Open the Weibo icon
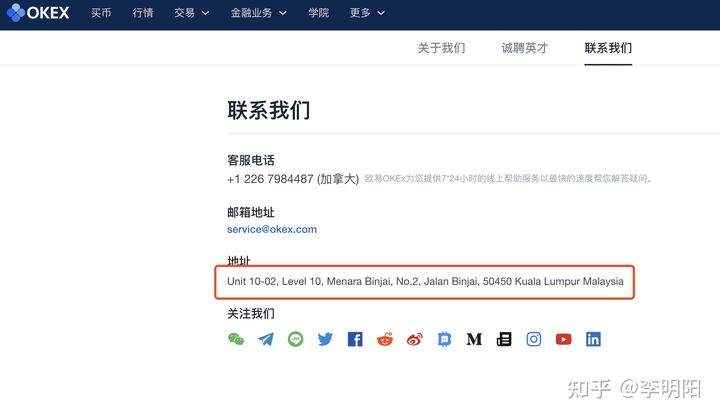Viewport: 720px width, 418px height. (x=415, y=339)
